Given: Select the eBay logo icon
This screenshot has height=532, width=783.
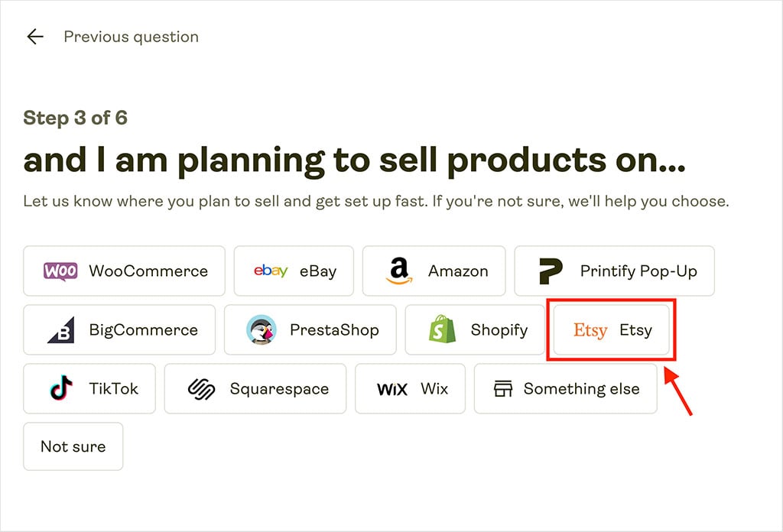Looking at the screenshot, I should pyautogui.click(x=271, y=271).
